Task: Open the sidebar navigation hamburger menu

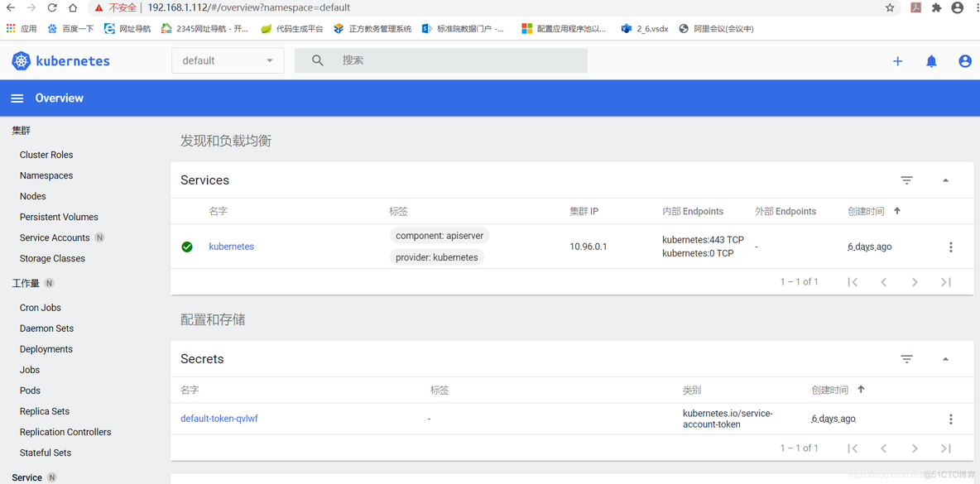Action: pos(17,98)
